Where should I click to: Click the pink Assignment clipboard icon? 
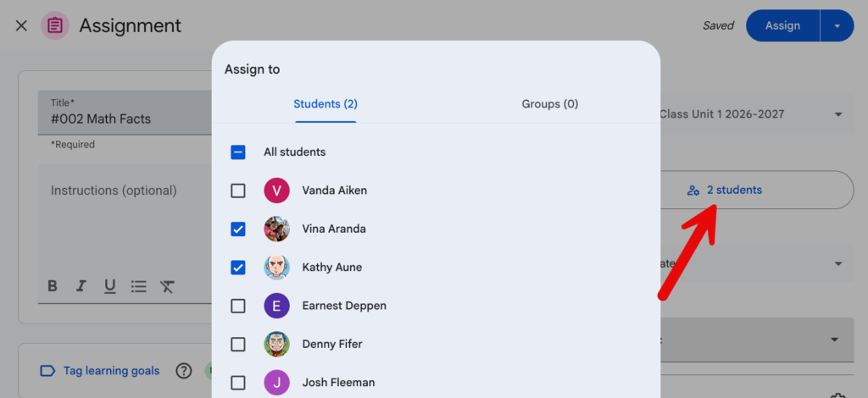click(x=55, y=25)
